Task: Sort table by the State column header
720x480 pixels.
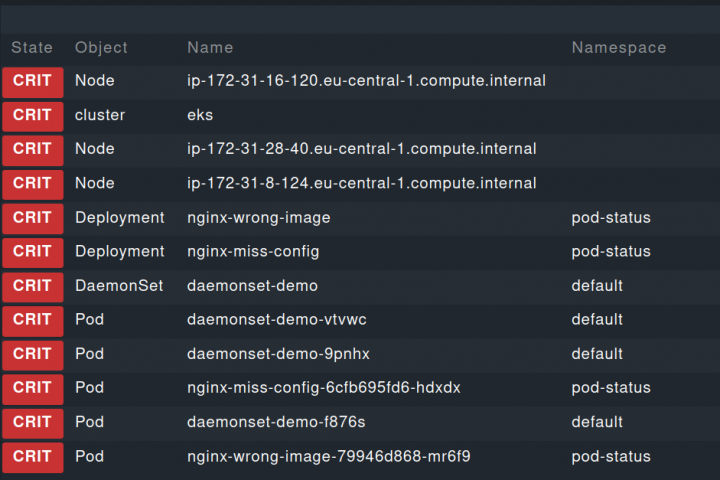Action: tap(32, 47)
